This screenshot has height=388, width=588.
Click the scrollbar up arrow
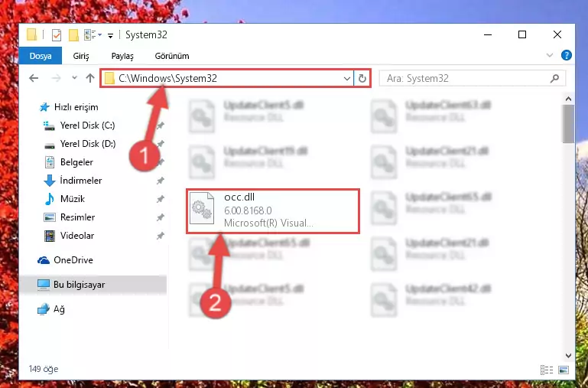coord(568,99)
